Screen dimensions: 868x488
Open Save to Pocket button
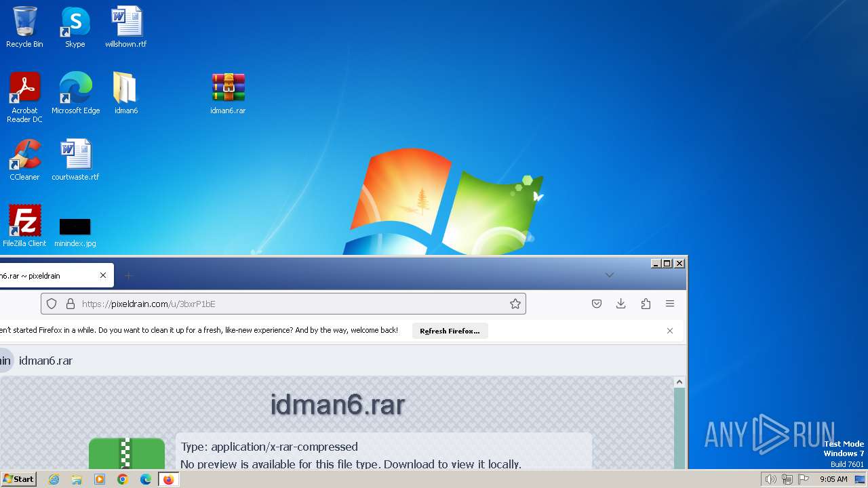pyautogui.click(x=597, y=304)
